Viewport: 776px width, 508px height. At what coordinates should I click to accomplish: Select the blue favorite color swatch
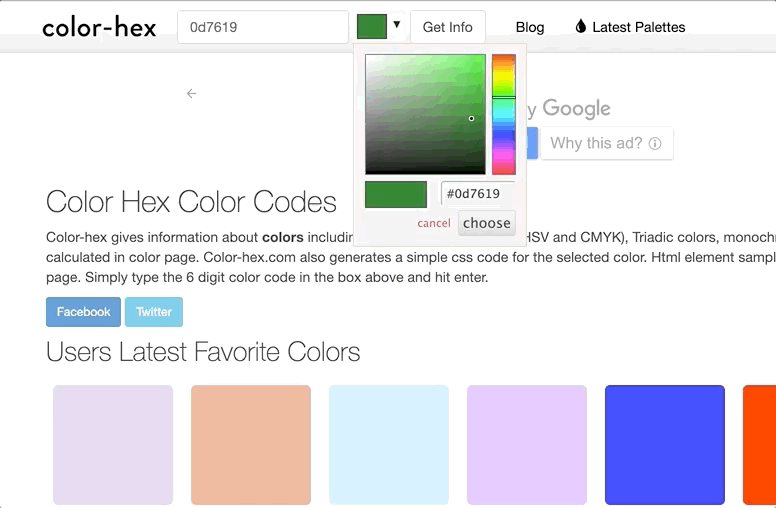pos(665,445)
